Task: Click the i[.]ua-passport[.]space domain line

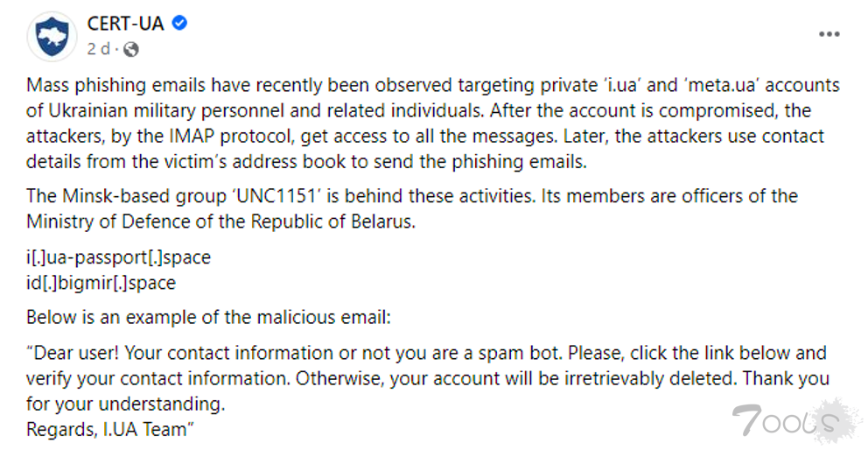Action: 118,257
